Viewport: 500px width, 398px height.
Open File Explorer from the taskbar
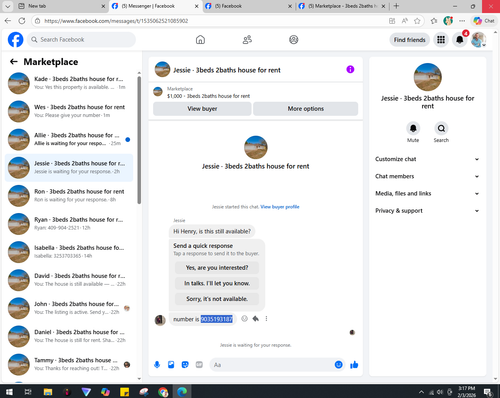point(48,392)
